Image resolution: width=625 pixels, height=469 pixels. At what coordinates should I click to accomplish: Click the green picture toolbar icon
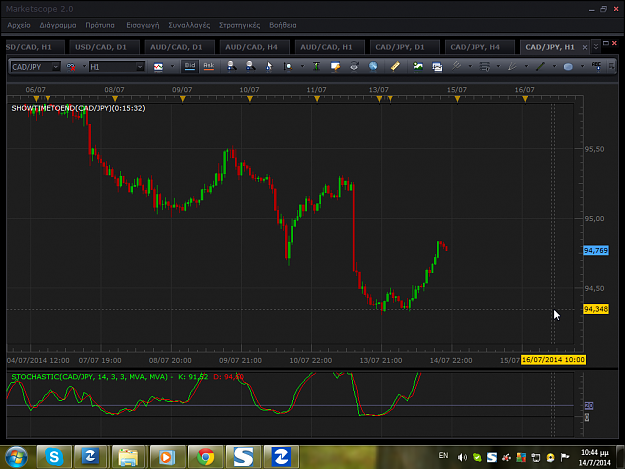pos(418,66)
